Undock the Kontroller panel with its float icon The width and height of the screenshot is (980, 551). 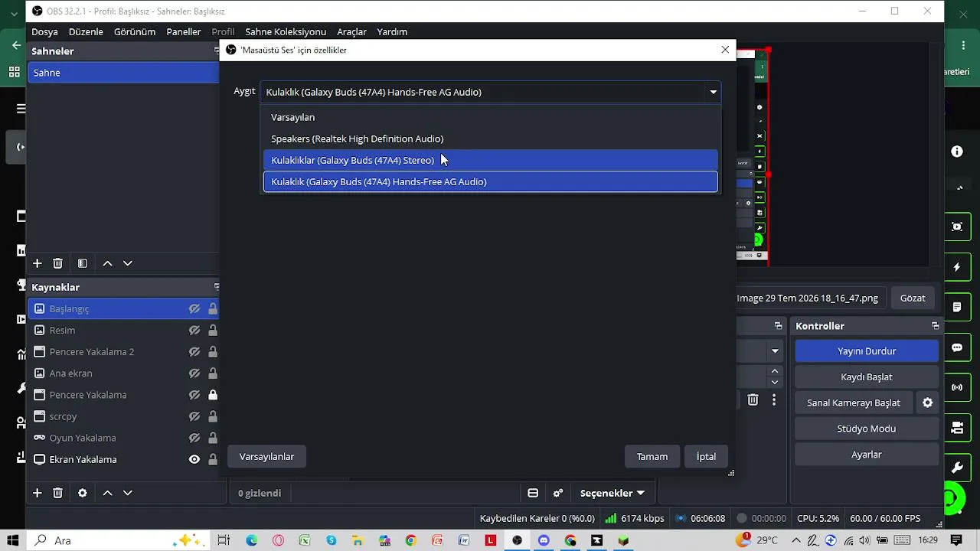[x=935, y=326]
